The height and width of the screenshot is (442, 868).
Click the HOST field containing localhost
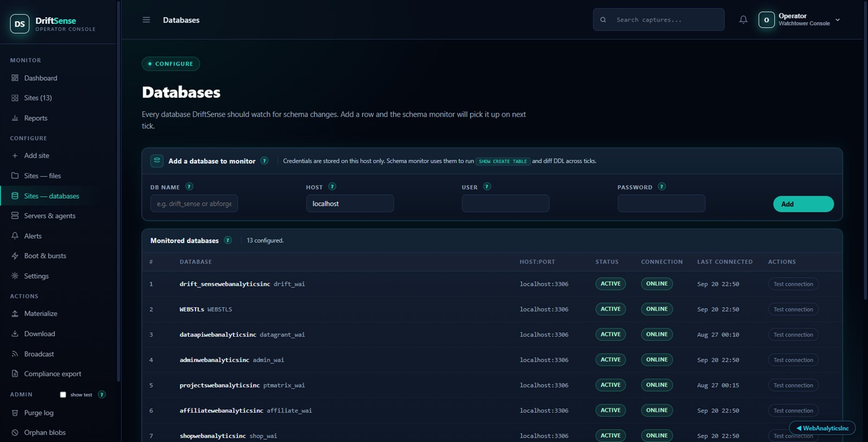pos(350,203)
